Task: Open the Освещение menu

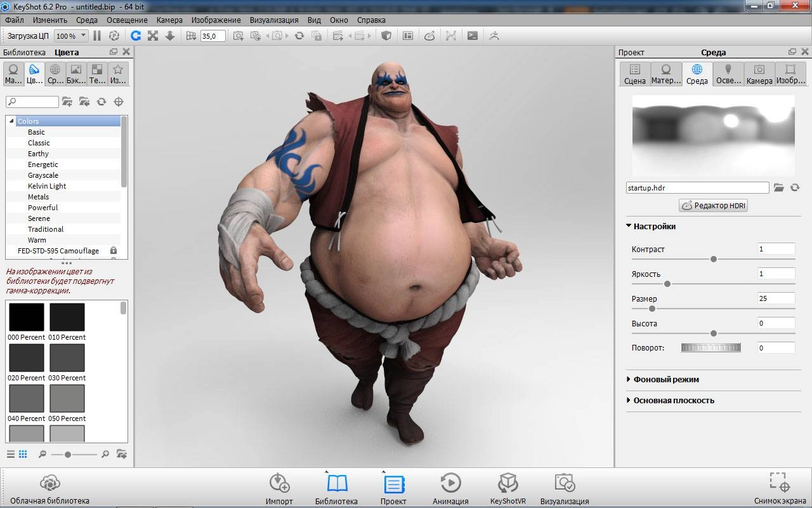Action: pos(127,20)
